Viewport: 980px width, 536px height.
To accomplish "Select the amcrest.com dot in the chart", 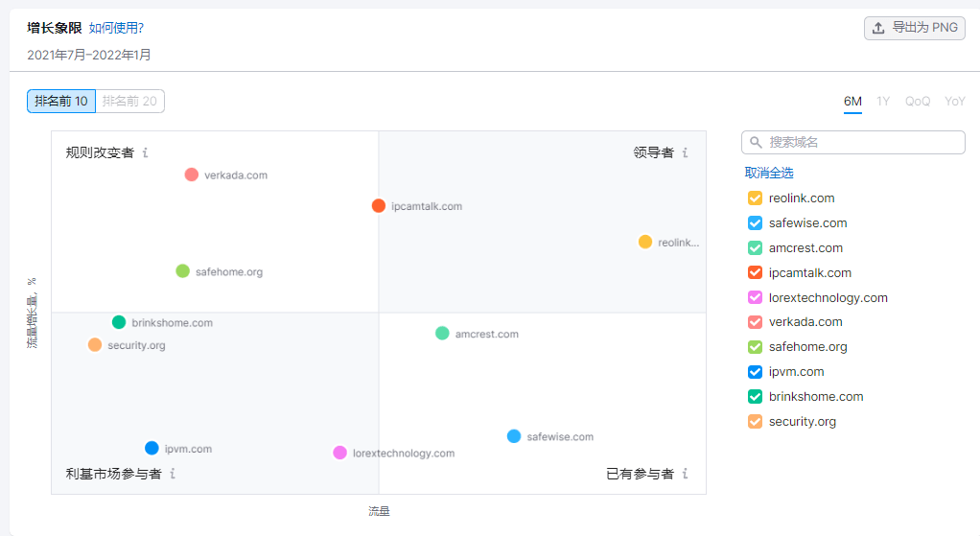I will [x=442, y=334].
